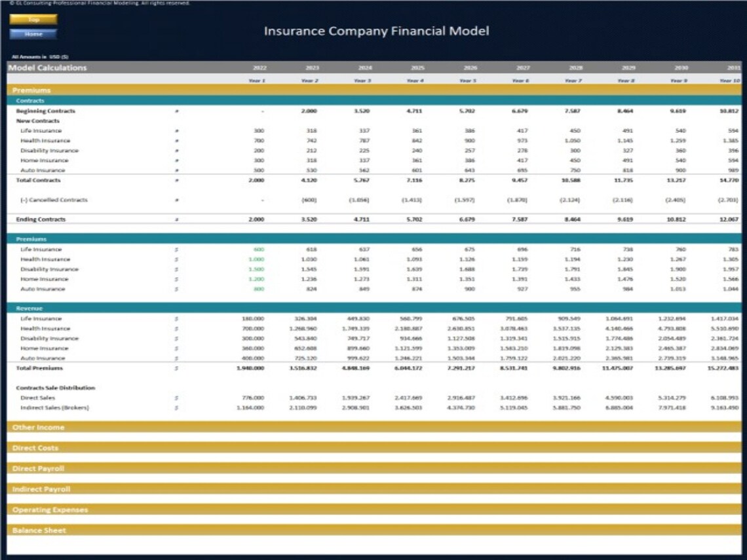Image resolution: width=747 pixels, height=560 pixels.
Task: Edit the green Life Insurance premium input
Action: pos(259,250)
